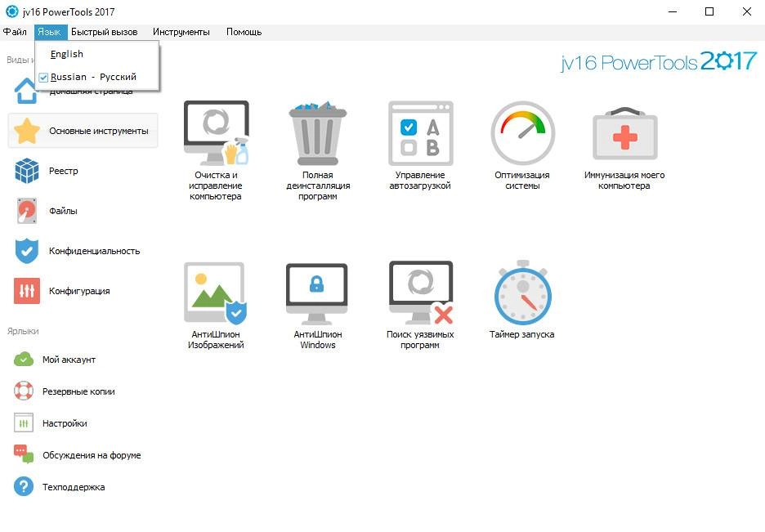
Task: Open the Файл menu
Action: (16, 32)
